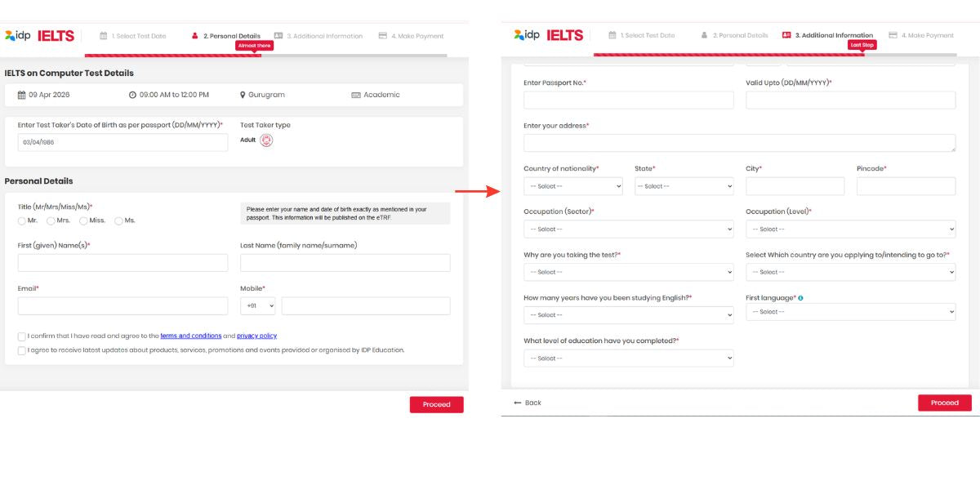The height and width of the screenshot is (490, 980).
Task: Select the Miss. title radio button
Action: pyautogui.click(x=83, y=220)
